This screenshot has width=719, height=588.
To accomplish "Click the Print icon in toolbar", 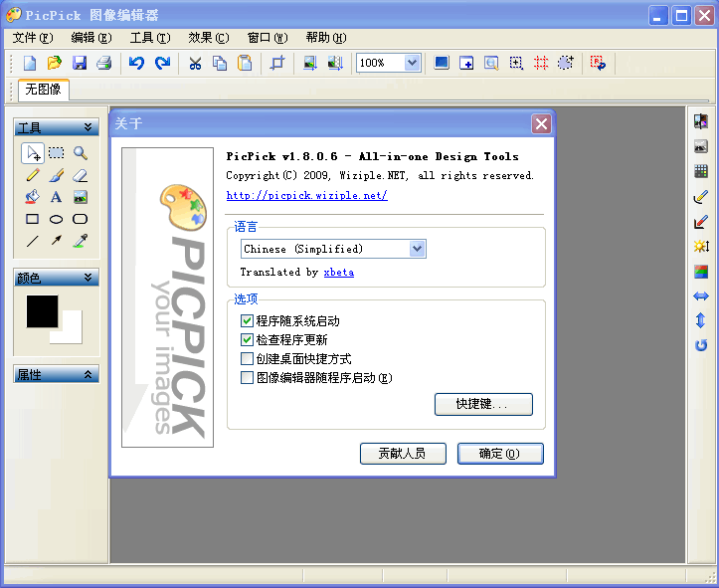I will [x=104, y=63].
